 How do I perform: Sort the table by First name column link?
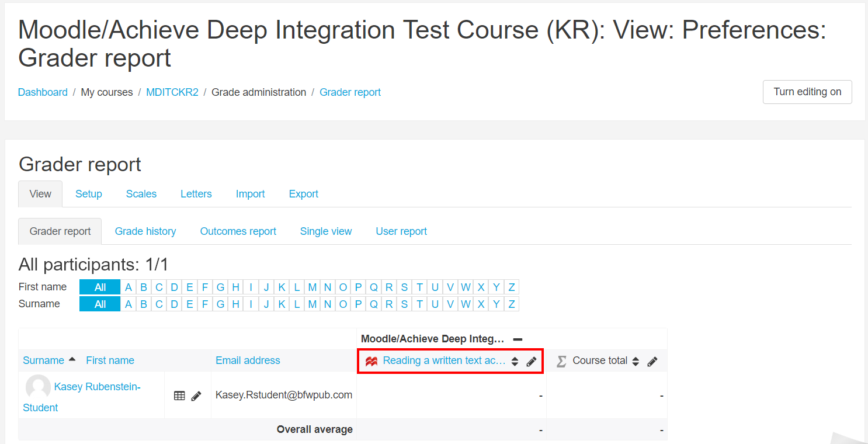(x=110, y=360)
